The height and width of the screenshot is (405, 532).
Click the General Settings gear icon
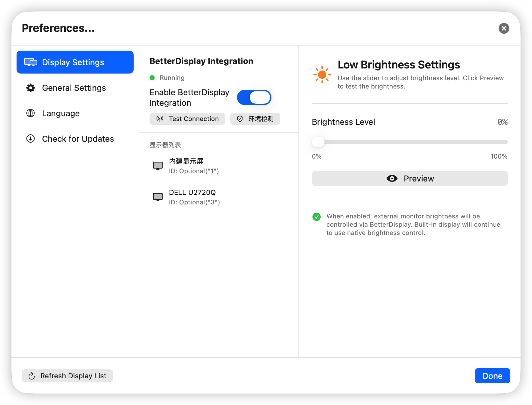[30, 88]
